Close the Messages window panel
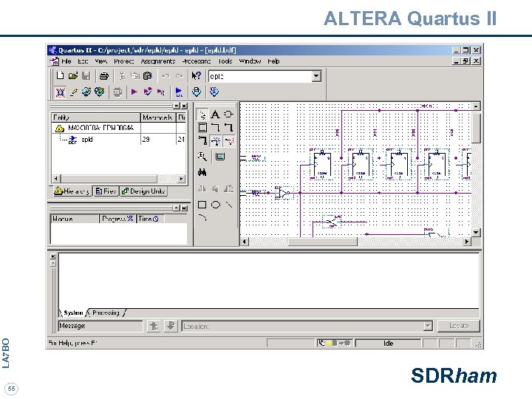Viewport: 532px width, 399px height. pyautogui.click(x=53, y=256)
